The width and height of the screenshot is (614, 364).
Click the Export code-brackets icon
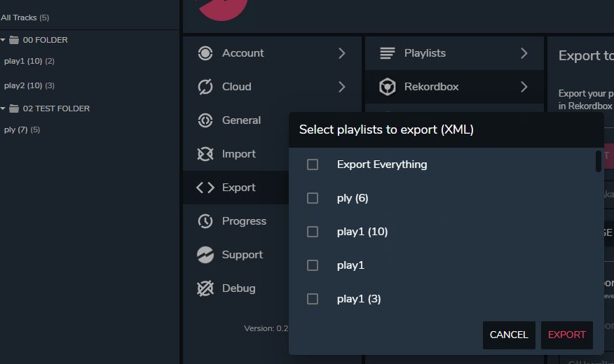click(205, 188)
